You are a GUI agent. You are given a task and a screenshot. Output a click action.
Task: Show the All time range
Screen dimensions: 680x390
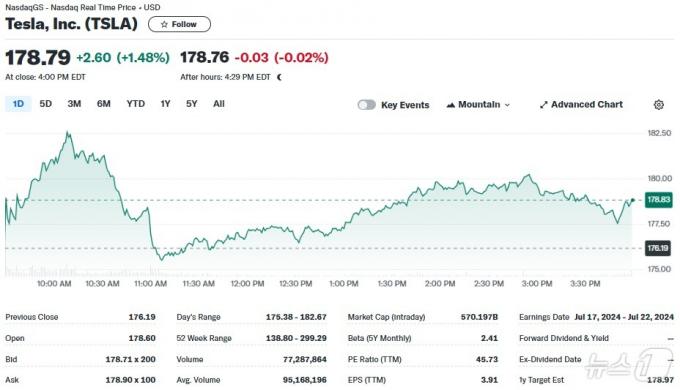click(x=219, y=104)
